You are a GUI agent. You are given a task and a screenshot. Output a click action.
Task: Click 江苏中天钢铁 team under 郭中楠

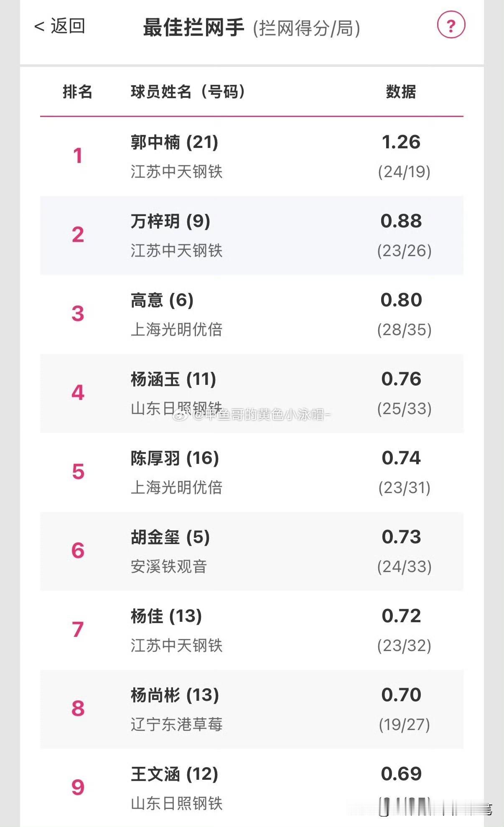[x=176, y=171]
